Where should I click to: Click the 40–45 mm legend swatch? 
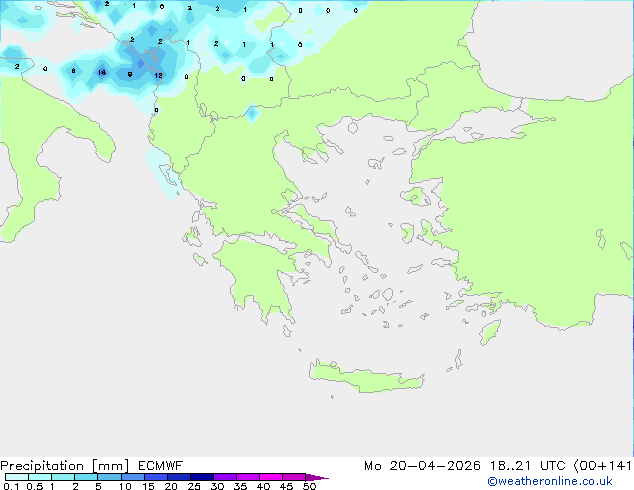(x=271, y=477)
